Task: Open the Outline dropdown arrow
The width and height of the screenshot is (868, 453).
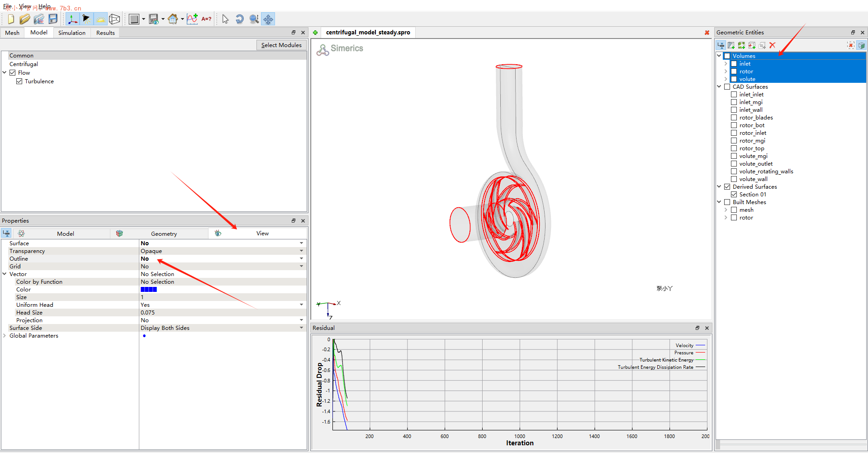Action: coord(301,259)
